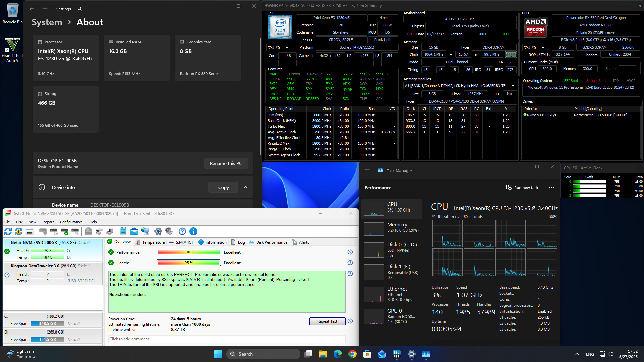Click the memory chip icon in HWiNFO Memory section

tap(511, 54)
